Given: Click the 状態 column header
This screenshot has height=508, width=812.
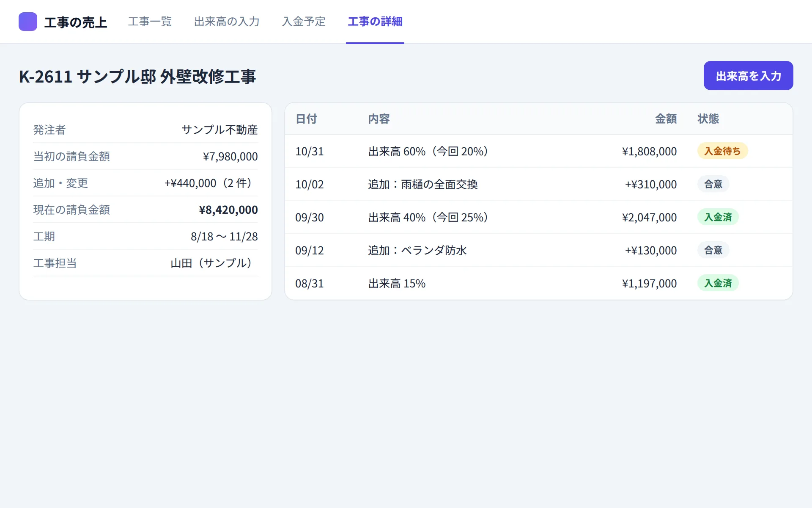Looking at the screenshot, I should coord(708,119).
